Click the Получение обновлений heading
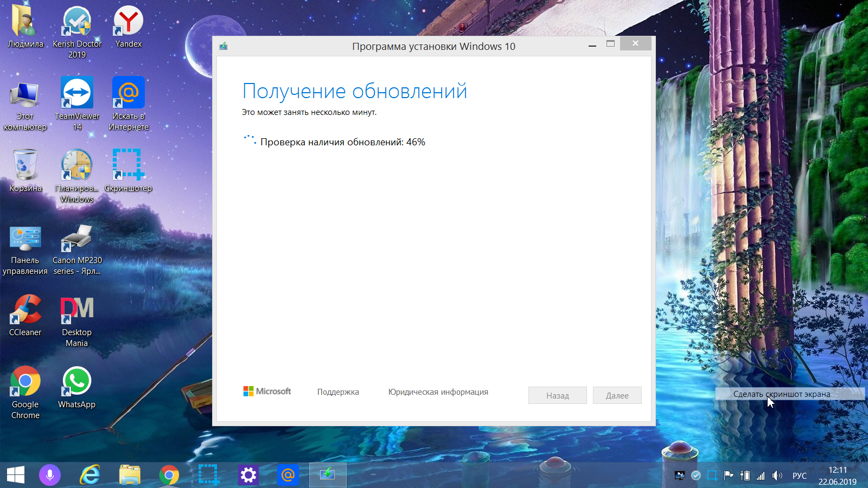 pyautogui.click(x=355, y=91)
